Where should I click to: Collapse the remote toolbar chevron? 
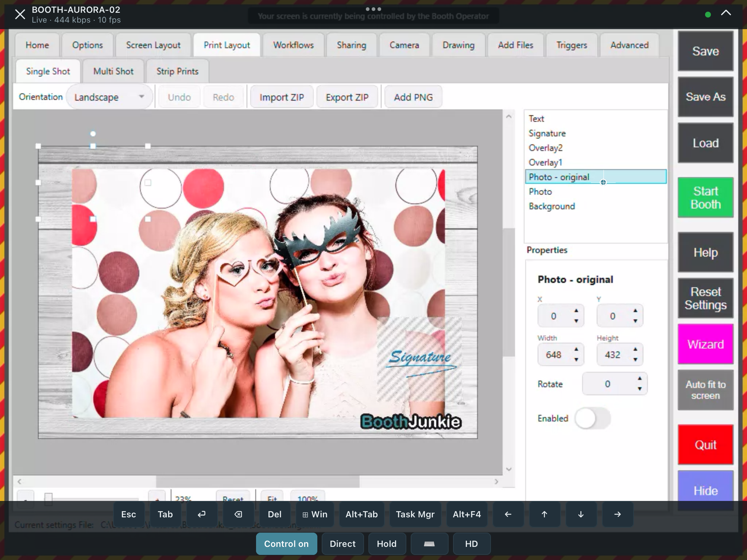coord(726,13)
